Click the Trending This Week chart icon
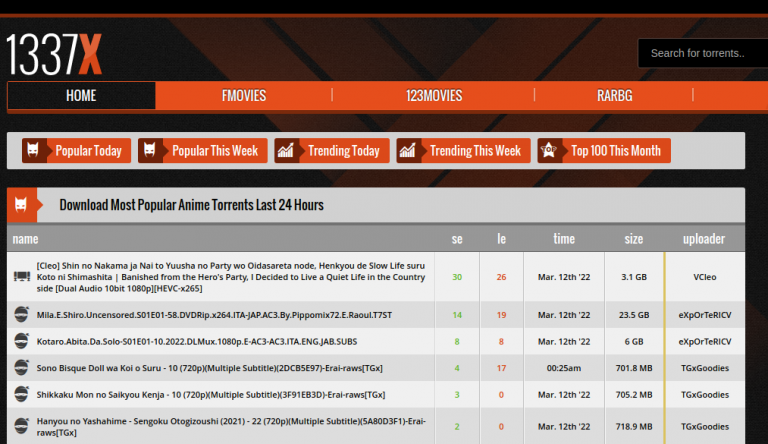 click(x=409, y=151)
